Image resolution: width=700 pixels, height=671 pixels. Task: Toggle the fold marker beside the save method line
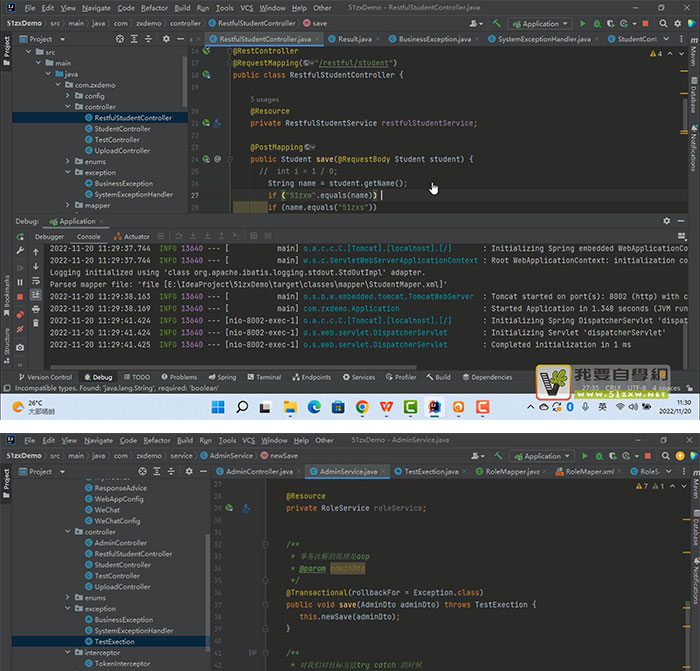(x=230, y=159)
